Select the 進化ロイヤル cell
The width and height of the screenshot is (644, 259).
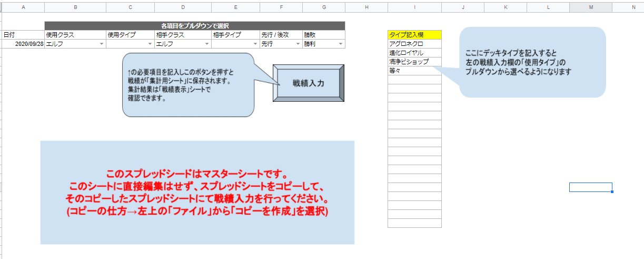coord(414,53)
